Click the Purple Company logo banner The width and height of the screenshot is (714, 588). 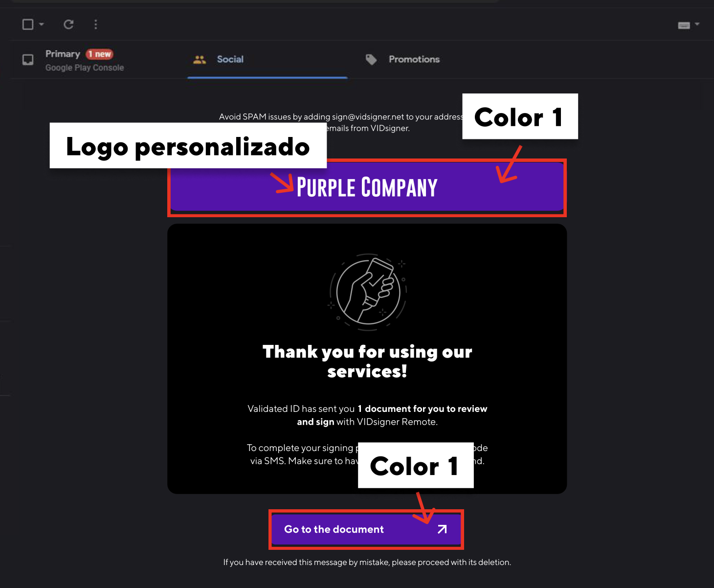(x=367, y=187)
